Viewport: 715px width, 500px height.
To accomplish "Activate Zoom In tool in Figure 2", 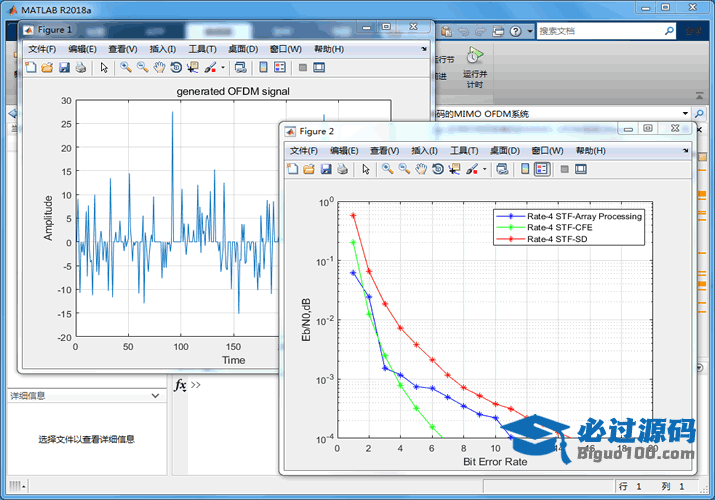I will (388, 170).
